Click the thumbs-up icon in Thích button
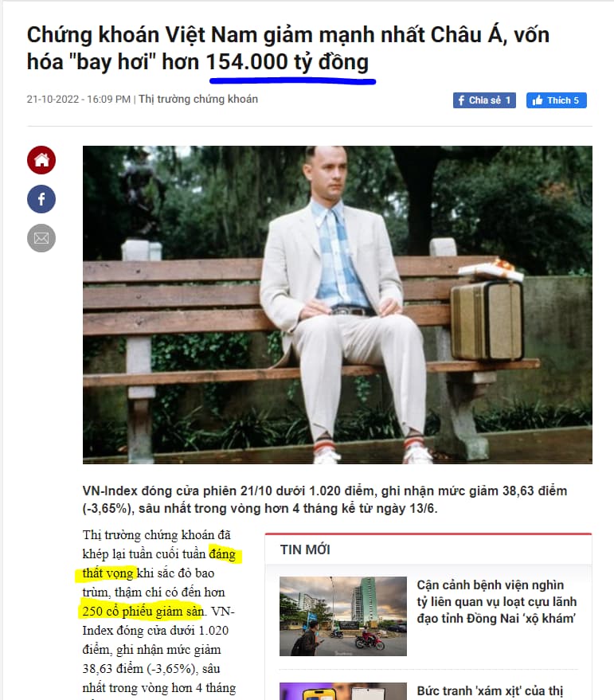 point(538,100)
